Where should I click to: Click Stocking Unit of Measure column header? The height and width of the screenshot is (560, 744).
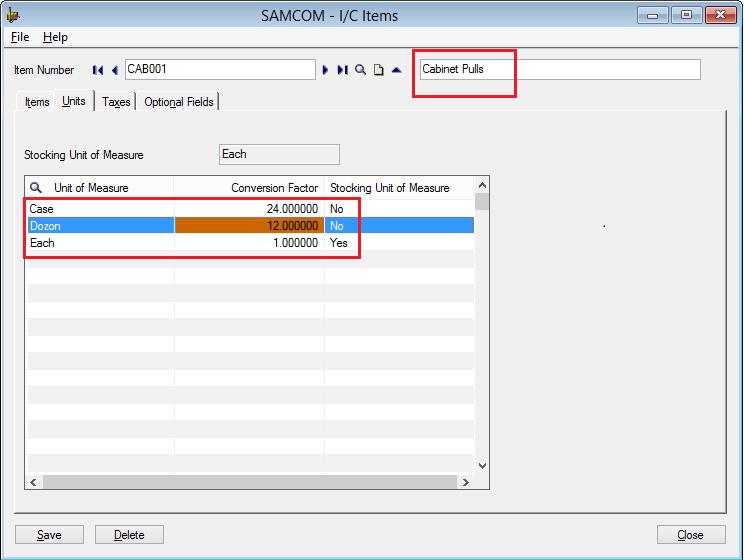399,188
